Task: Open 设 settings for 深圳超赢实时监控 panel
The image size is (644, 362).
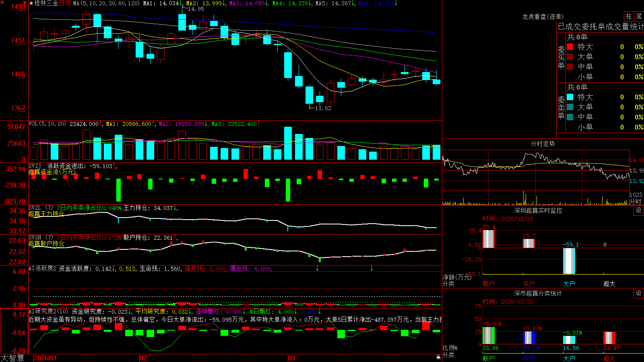Action: point(639,210)
